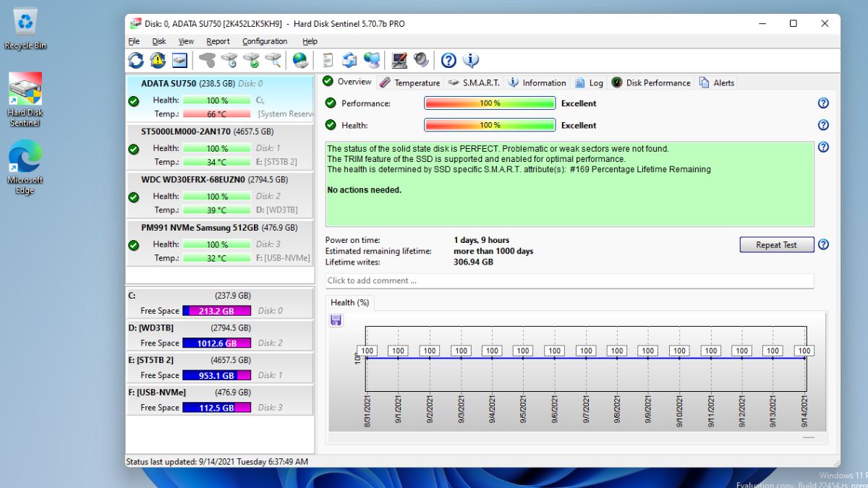This screenshot has width=868, height=488.
Task: Click the floppy save icon above health graph
Action: 336,320
